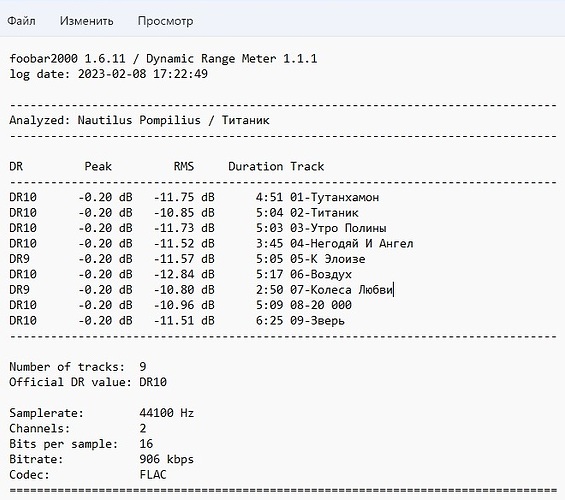565x500 pixels.
Task: Click track name 02-Титаник
Action: 324,213
